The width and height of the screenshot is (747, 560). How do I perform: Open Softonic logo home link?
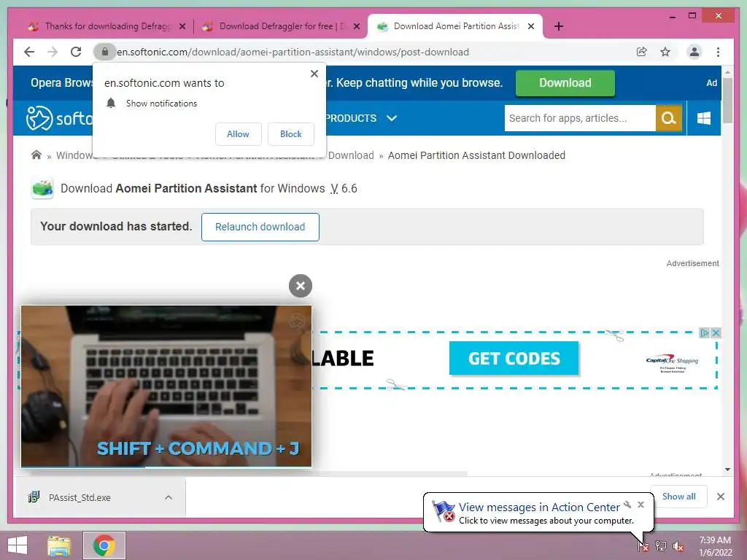tap(59, 118)
